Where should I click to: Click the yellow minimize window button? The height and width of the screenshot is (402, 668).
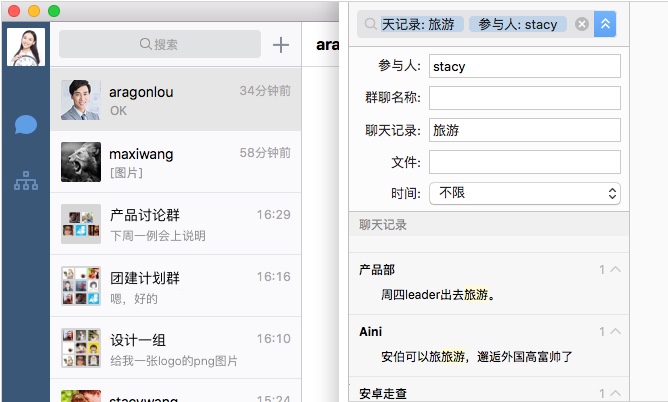(x=34, y=11)
